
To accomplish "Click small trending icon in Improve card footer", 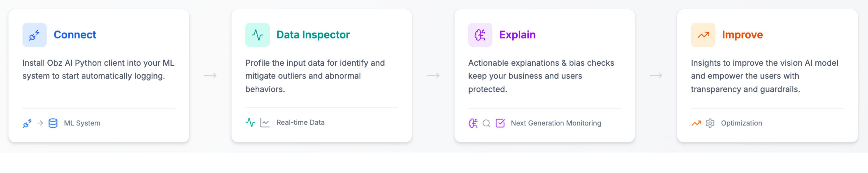I will coord(696,123).
